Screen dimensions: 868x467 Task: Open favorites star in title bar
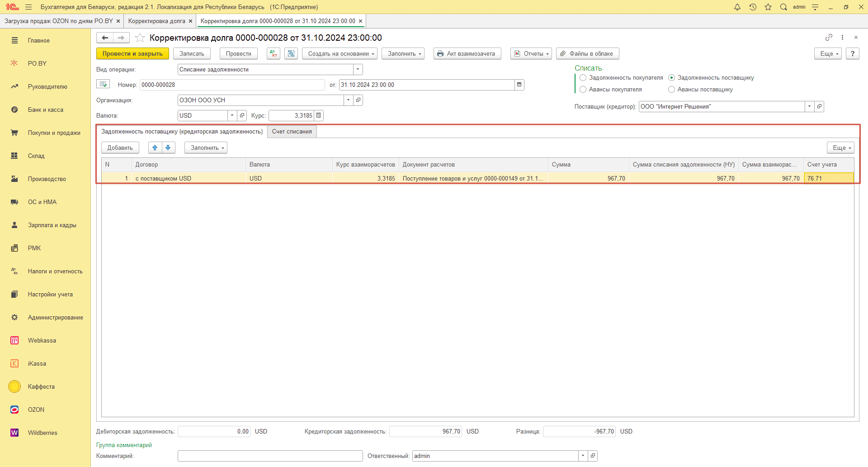pyautogui.click(x=768, y=7)
